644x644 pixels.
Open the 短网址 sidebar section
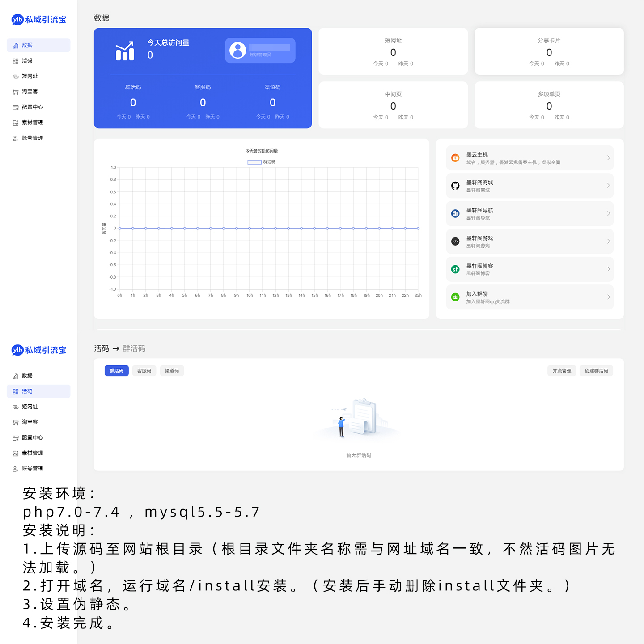(x=30, y=76)
